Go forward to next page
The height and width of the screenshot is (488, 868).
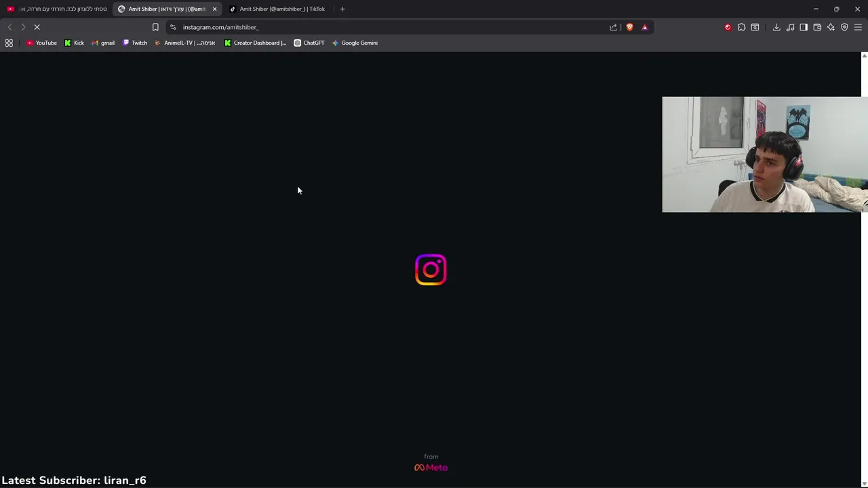coord(23,27)
